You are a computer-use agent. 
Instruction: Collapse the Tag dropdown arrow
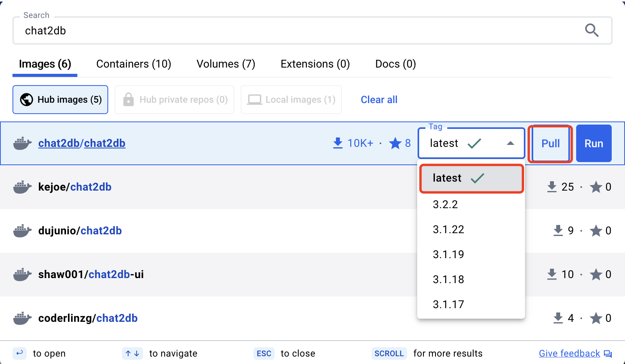click(510, 143)
